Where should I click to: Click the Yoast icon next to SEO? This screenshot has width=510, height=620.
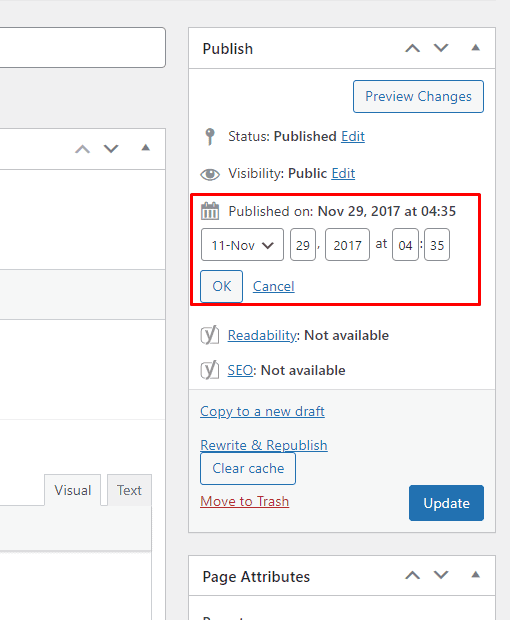[210, 370]
